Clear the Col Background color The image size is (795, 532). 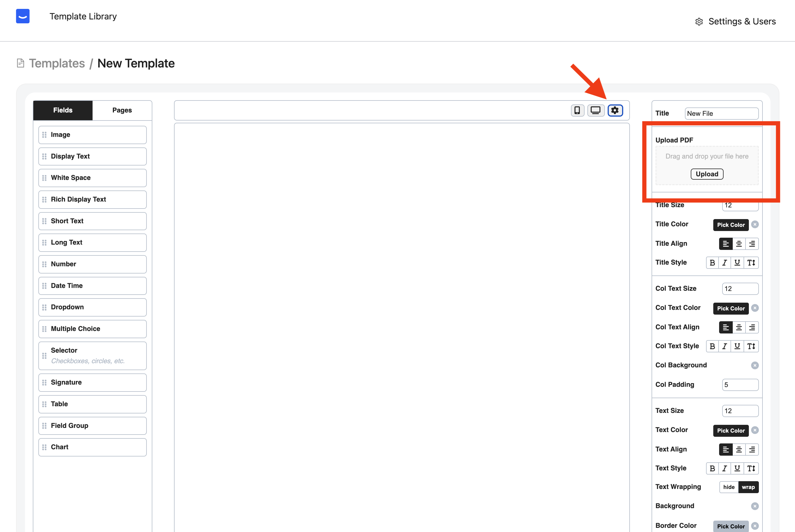[755, 365]
